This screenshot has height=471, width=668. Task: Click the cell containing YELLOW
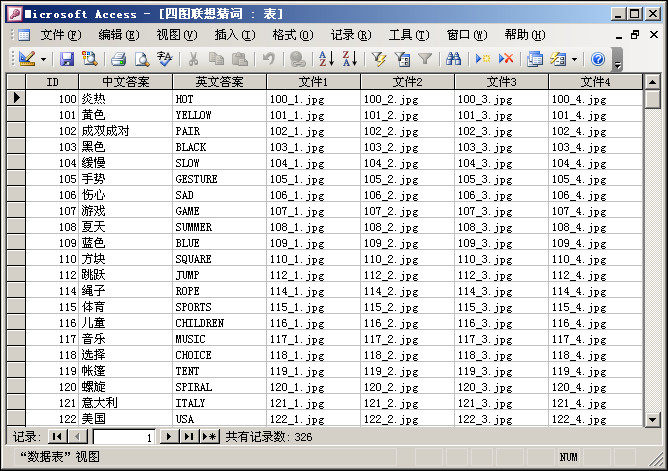(x=219, y=115)
